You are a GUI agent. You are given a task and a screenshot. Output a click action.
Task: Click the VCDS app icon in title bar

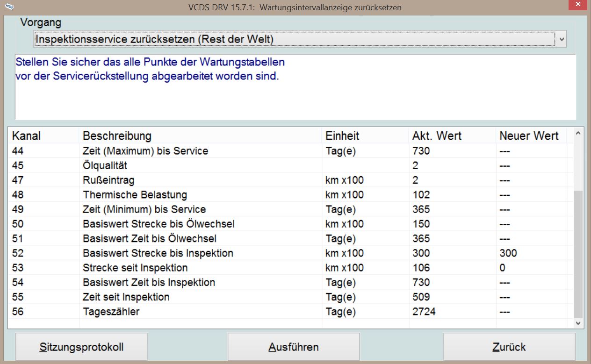(9, 7)
